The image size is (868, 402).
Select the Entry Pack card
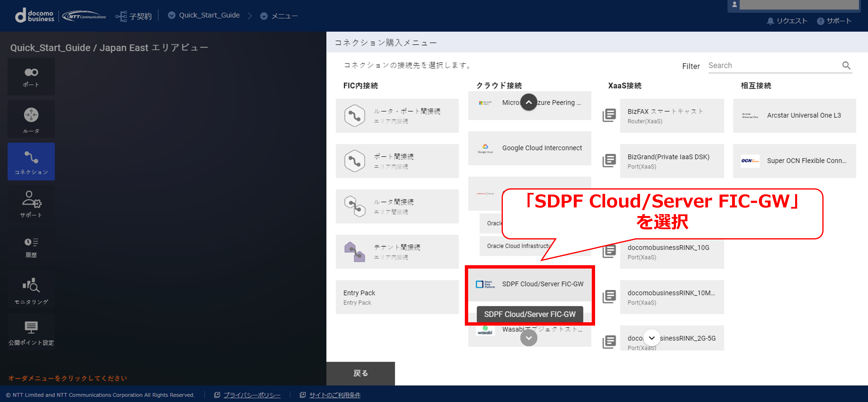click(x=397, y=297)
